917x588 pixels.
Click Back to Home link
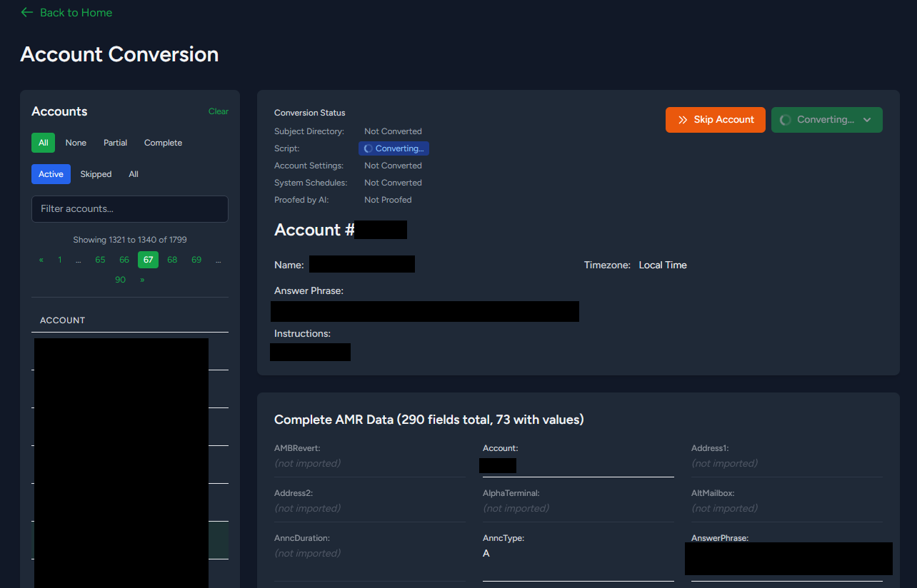(x=76, y=12)
